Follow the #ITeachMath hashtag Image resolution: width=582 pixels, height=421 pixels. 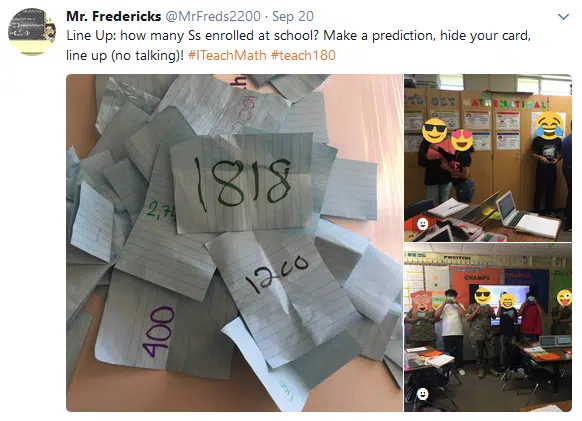[227, 55]
